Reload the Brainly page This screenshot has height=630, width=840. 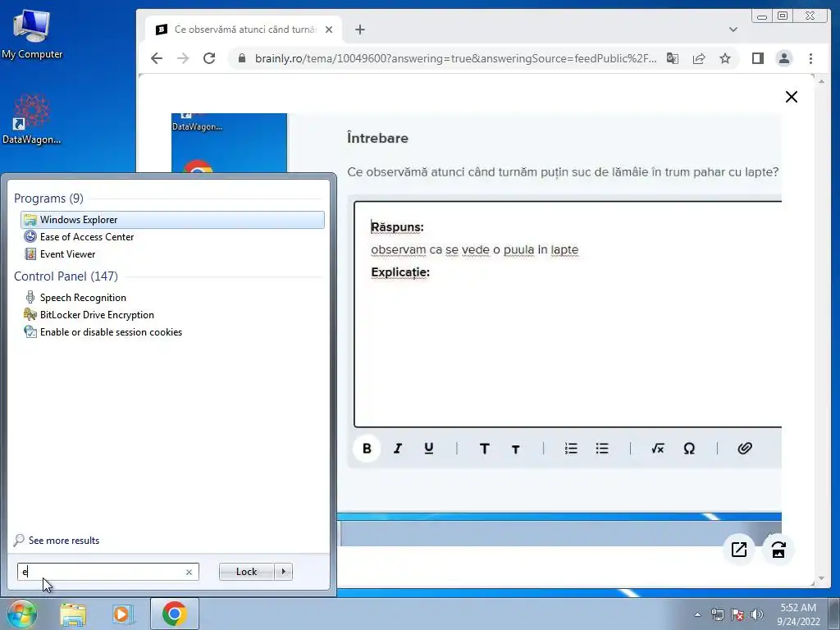[209, 58]
